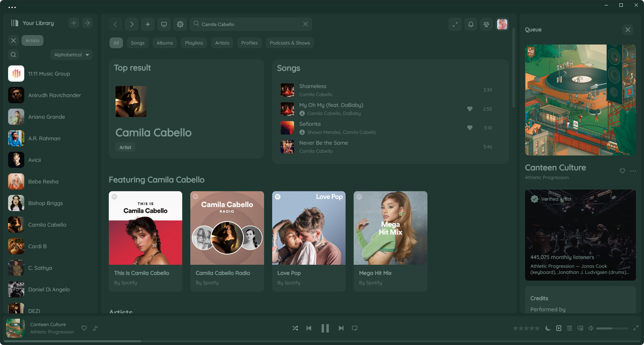Click the create playlist plus in Your Library
644x345 pixels.
(74, 23)
